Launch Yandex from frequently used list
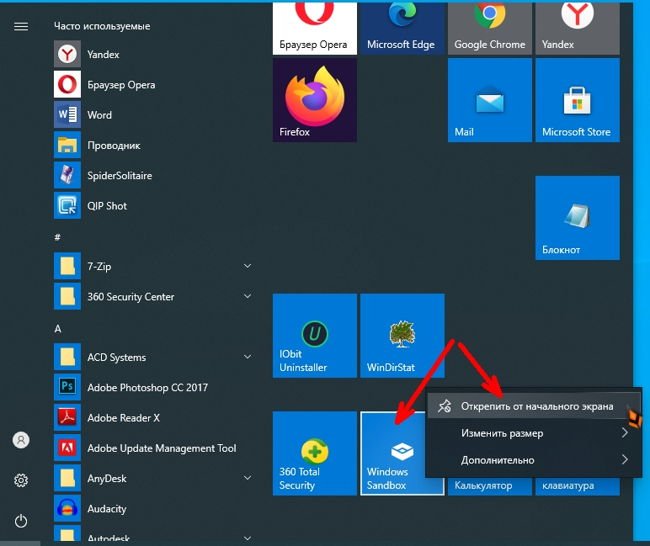This screenshot has height=546, width=650. pyautogui.click(x=153, y=54)
